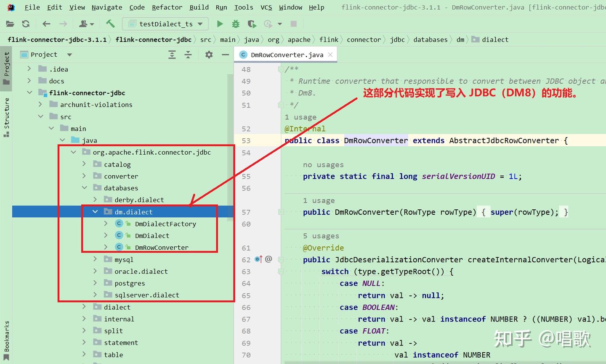Click Expand All icon in Project panel
Screen dimensions: 606x364
(172, 55)
